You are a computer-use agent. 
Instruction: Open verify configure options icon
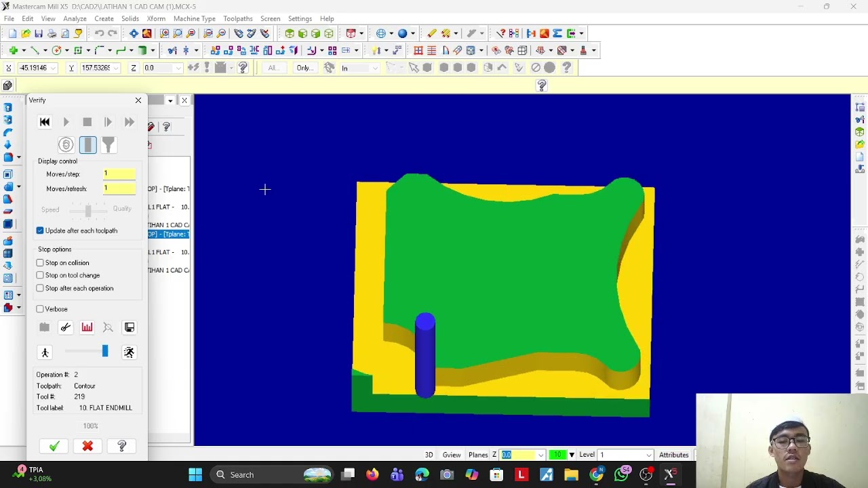point(45,327)
